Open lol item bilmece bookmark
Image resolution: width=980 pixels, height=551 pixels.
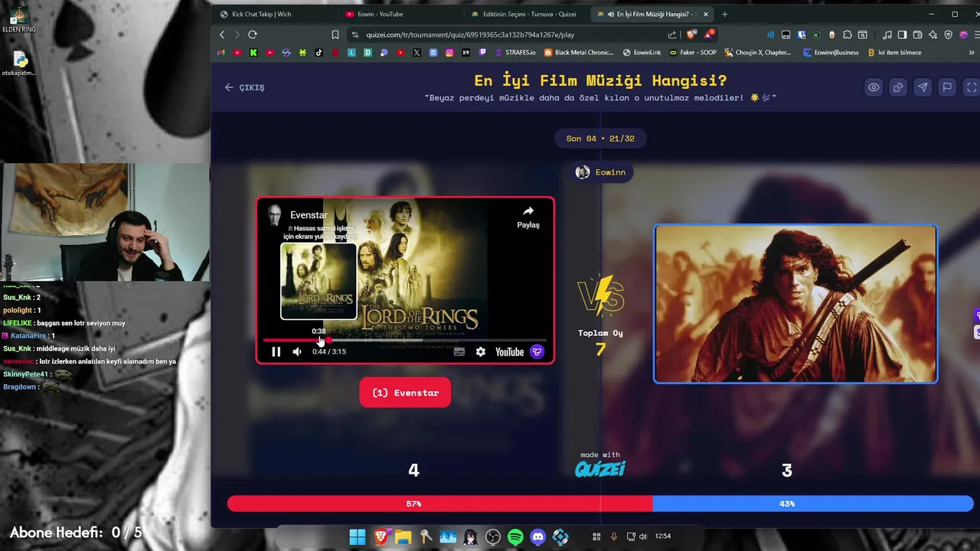(894, 53)
